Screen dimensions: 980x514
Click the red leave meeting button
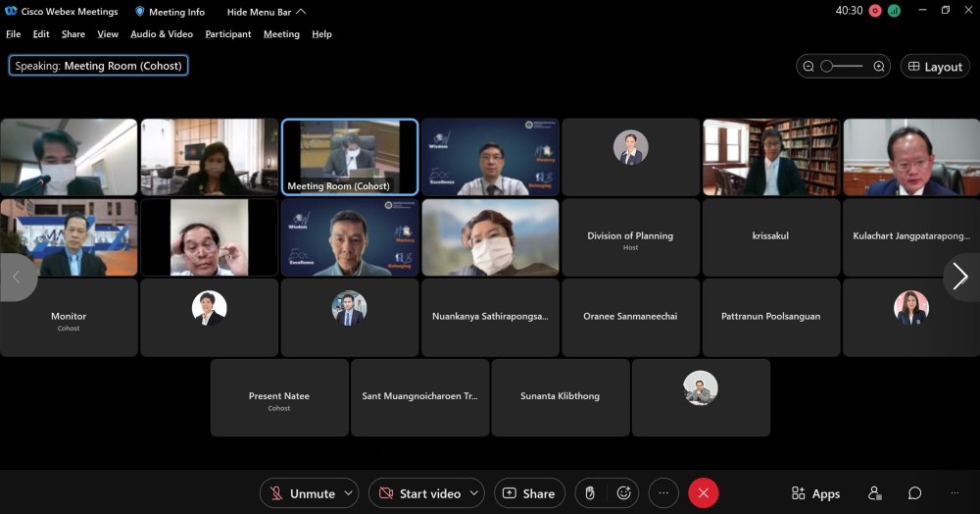pos(703,493)
